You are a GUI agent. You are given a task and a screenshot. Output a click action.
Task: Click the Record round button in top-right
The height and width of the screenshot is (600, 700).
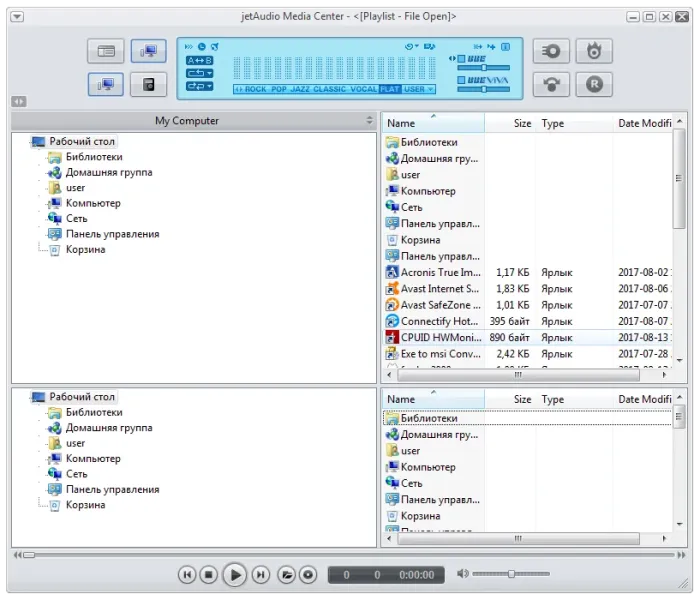pos(594,85)
